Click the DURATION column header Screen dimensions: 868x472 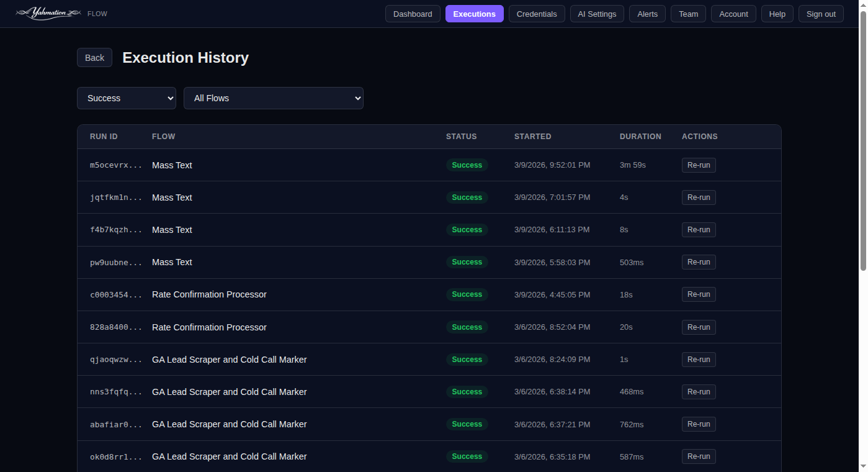(640, 137)
